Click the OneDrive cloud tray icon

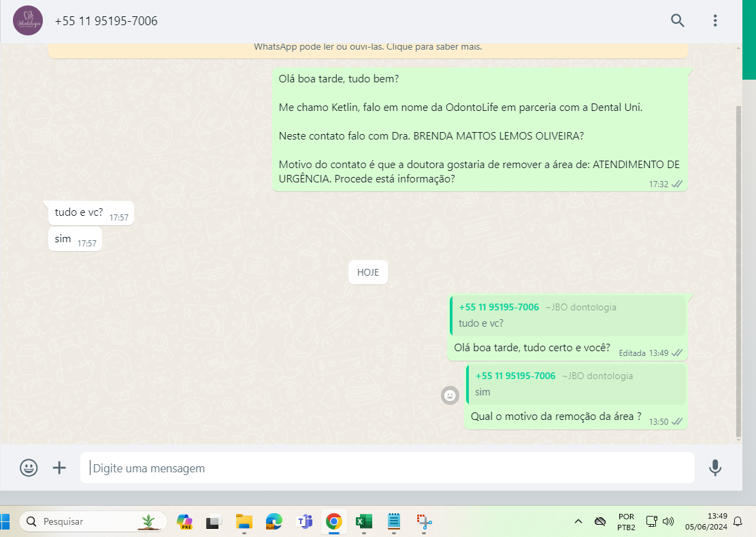coord(599,521)
